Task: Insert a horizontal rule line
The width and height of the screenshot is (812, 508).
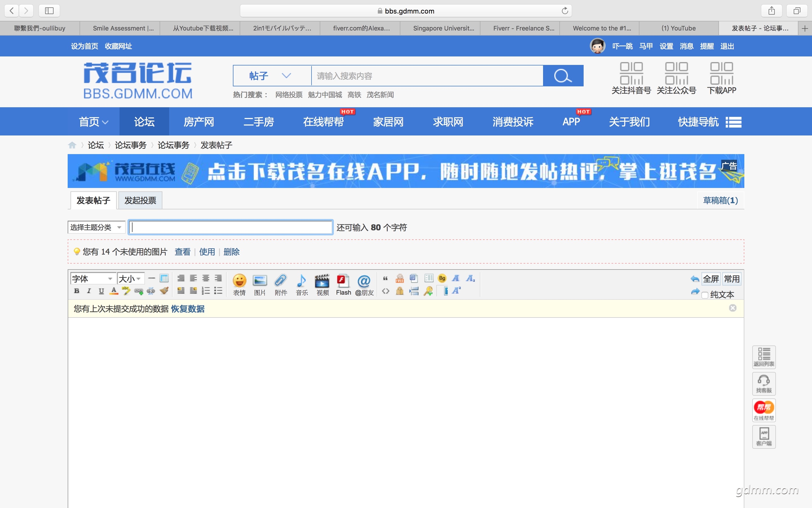Action: (152, 278)
